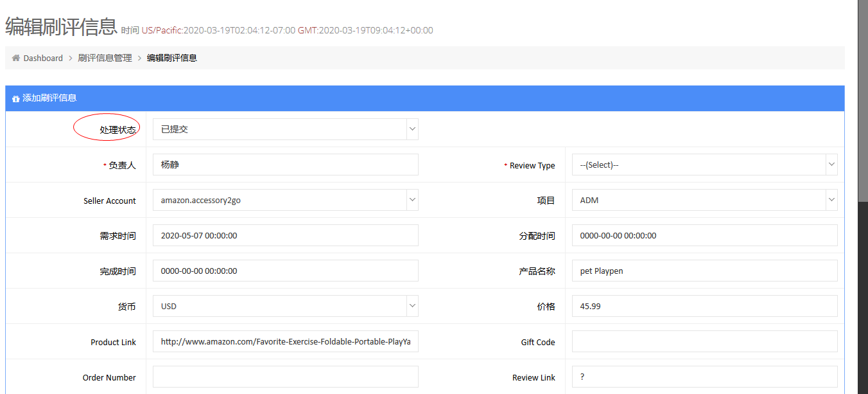Click the Review Link label

534,377
